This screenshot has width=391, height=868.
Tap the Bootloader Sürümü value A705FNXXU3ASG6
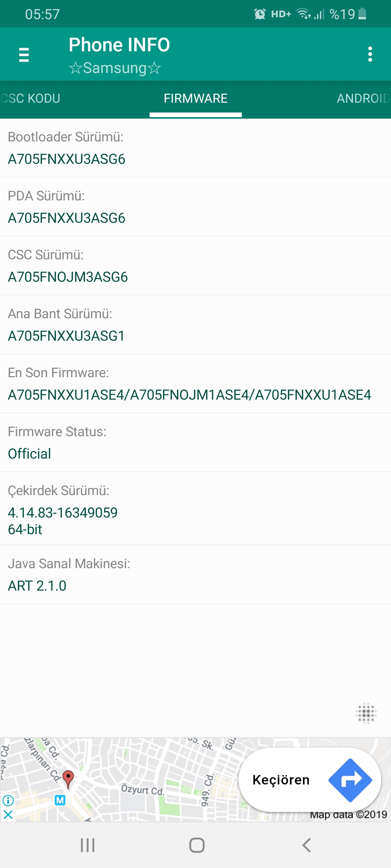[67, 159]
